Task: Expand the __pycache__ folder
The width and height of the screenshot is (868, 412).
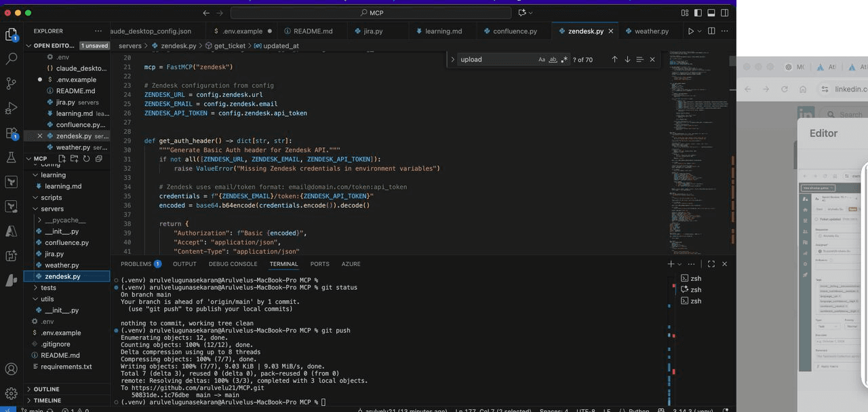Action: tap(67, 220)
